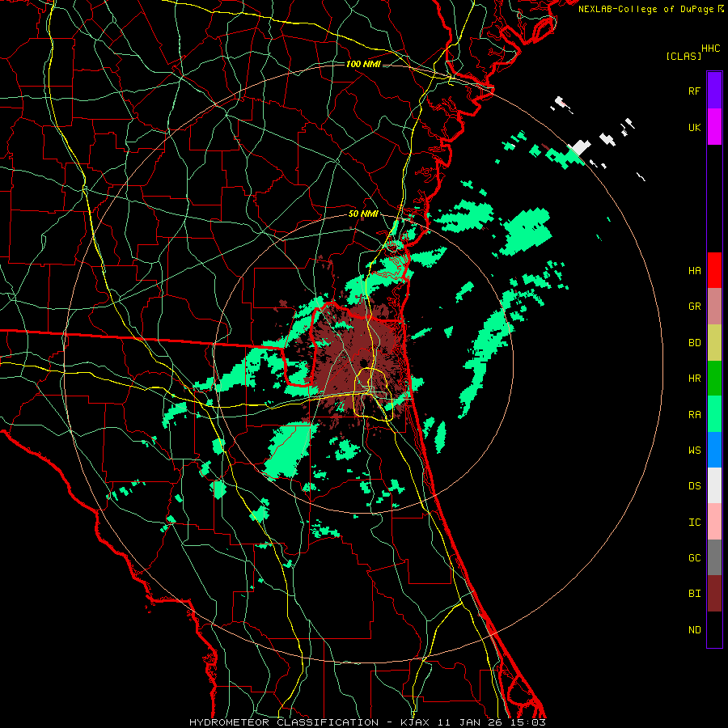
Task: Click the RA legend label
Action: click(694, 415)
